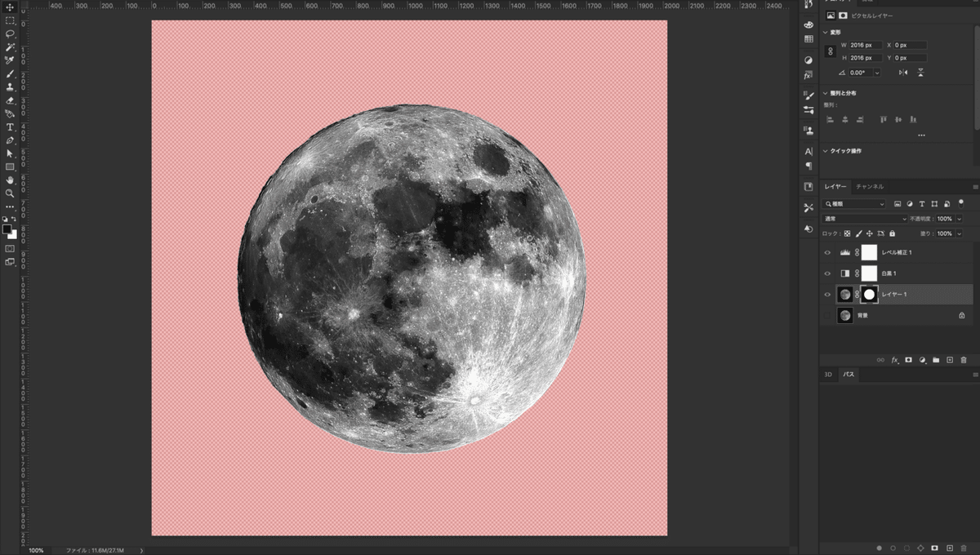Select the レイヤー tab

(835, 187)
